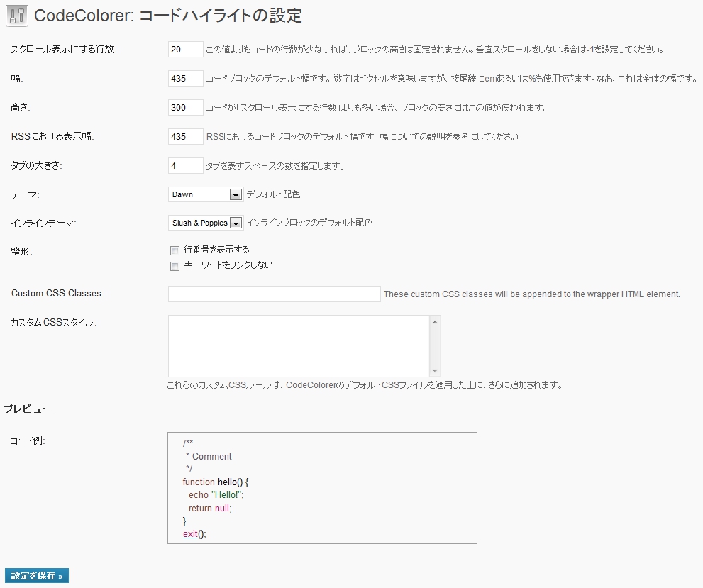Click the Custom CSS Classes label
The width and height of the screenshot is (703, 588).
click(57, 294)
